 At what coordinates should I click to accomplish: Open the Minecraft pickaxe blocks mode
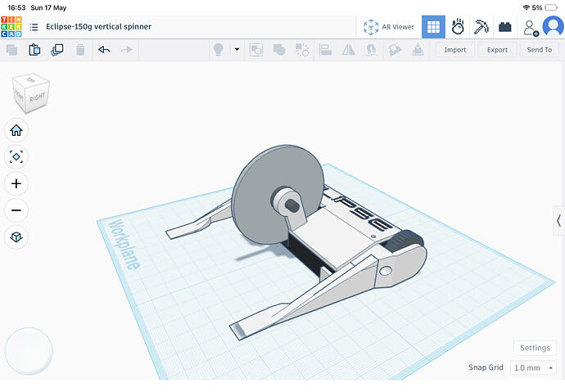[x=481, y=27]
